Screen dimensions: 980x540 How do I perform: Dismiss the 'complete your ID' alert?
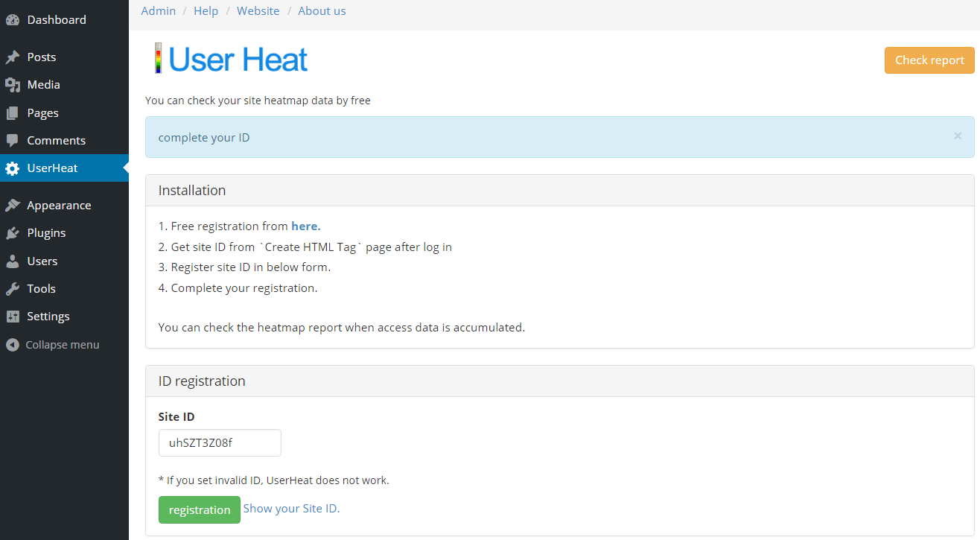click(958, 136)
